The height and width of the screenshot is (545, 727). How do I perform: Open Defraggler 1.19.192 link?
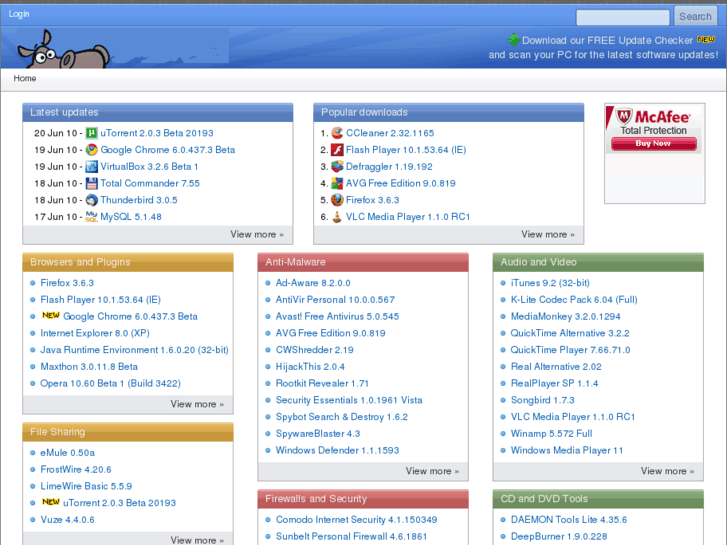(389, 167)
